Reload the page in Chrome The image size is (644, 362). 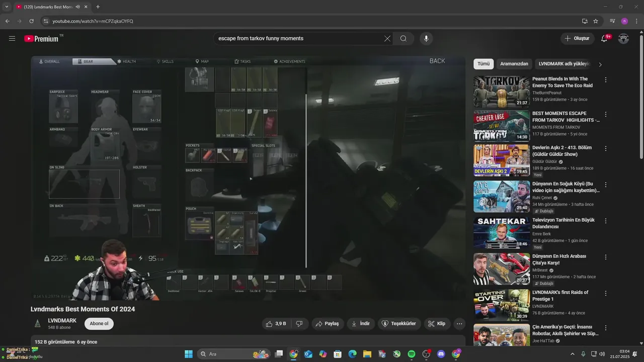tap(31, 21)
